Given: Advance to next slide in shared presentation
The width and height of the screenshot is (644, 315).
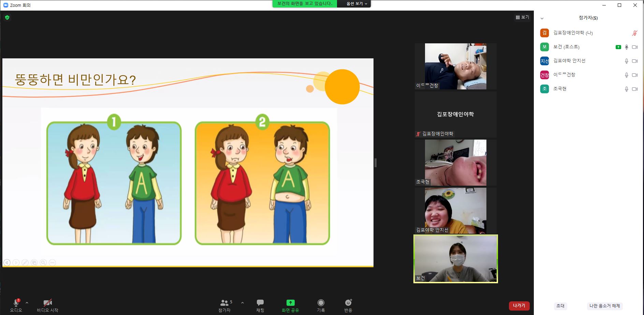Looking at the screenshot, I should pos(16,262).
